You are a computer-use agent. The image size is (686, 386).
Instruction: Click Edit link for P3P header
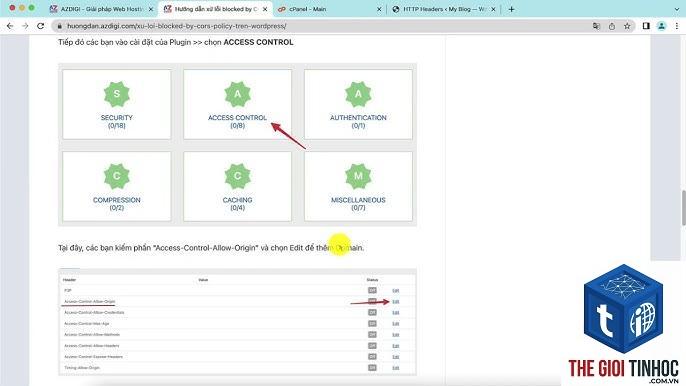[x=396, y=290]
